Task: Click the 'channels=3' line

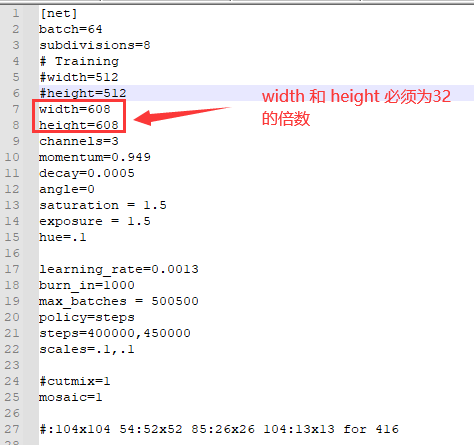Action: (x=79, y=141)
